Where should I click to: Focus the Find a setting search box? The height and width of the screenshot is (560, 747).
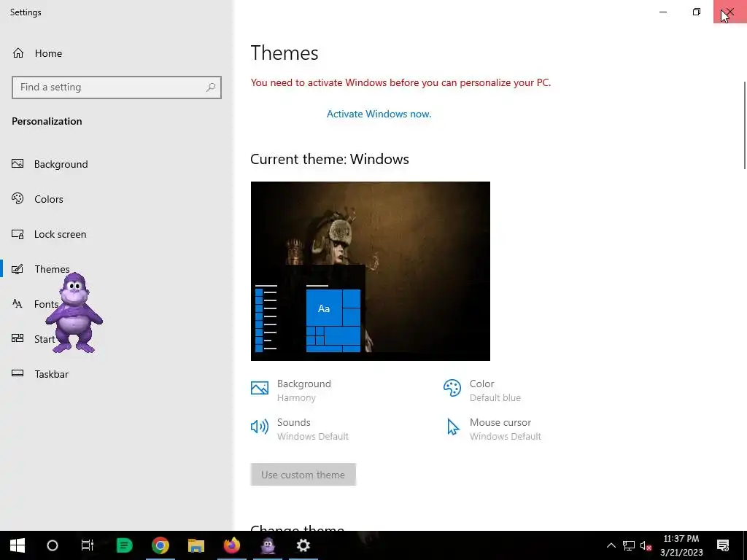(x=116, y=87)
